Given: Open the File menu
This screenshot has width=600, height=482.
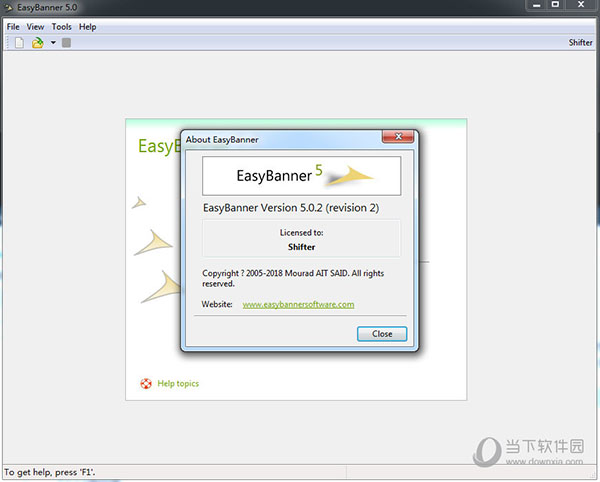Looking at the screenshot, I should [13, 27].
